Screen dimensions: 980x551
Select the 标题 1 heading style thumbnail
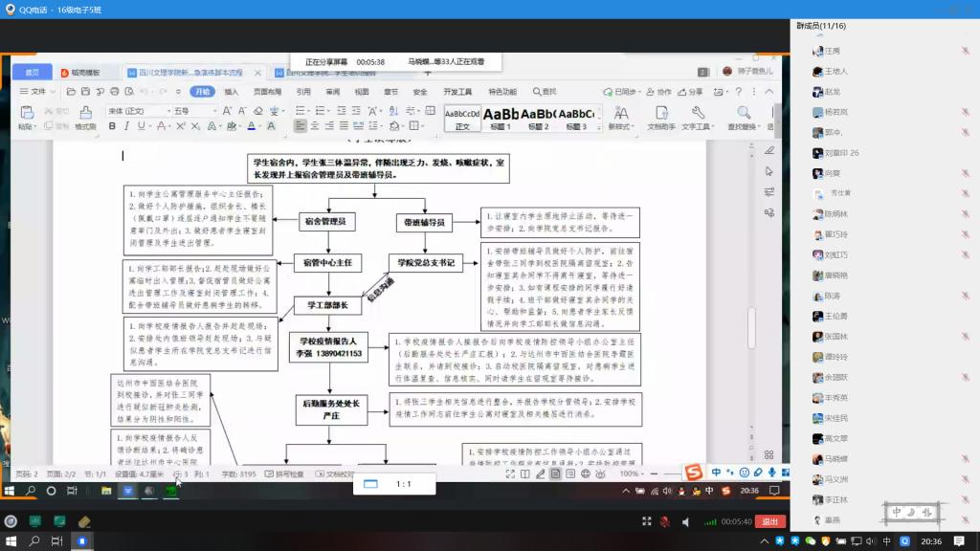(501, 118)
